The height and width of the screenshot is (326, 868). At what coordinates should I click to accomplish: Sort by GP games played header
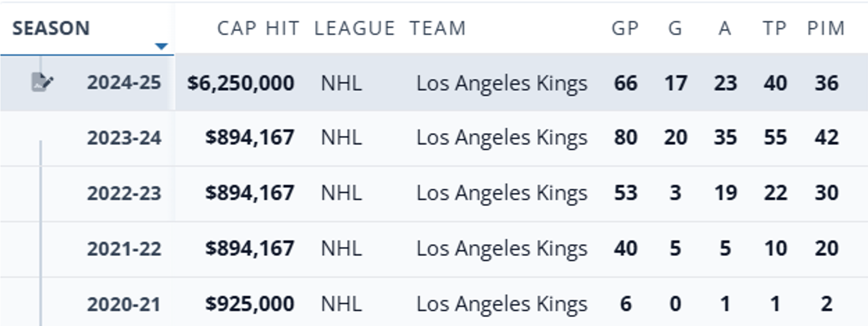625,29
